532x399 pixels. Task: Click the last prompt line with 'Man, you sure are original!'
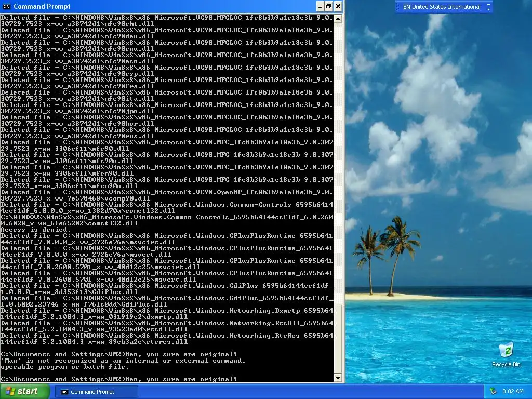119,379
